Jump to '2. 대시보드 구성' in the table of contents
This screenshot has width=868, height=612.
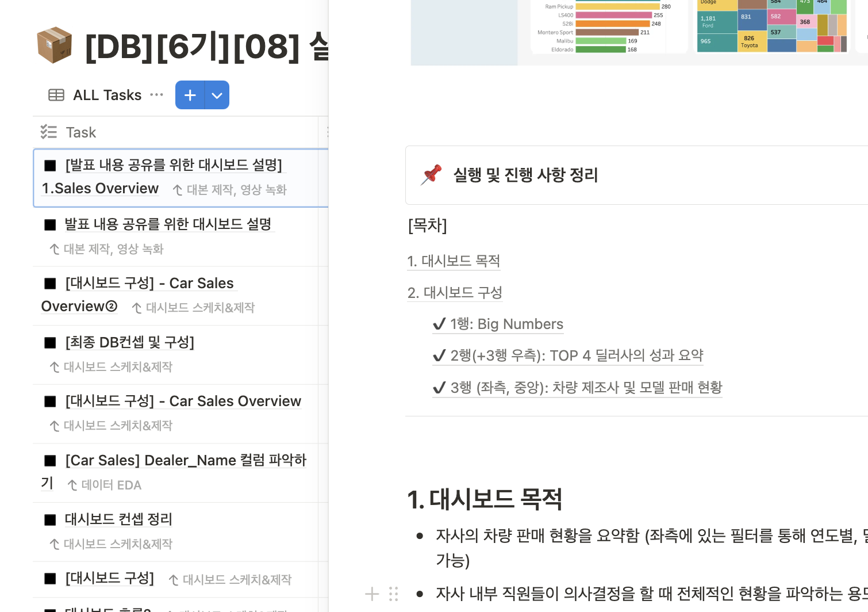click(455, 293)
